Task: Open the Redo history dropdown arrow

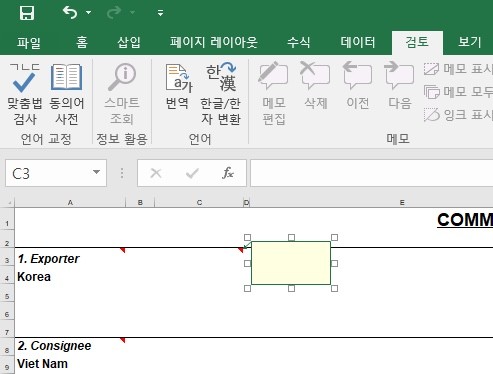Action: (x=132, y=13)
